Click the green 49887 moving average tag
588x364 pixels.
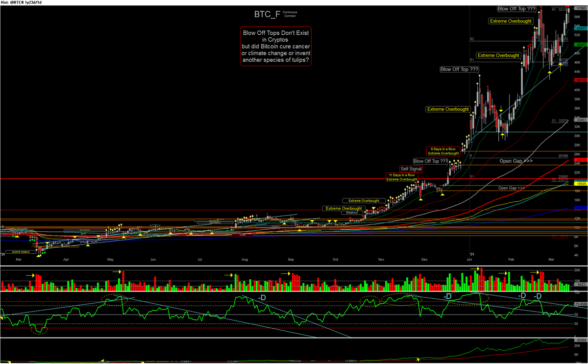[x=582, y=45]
